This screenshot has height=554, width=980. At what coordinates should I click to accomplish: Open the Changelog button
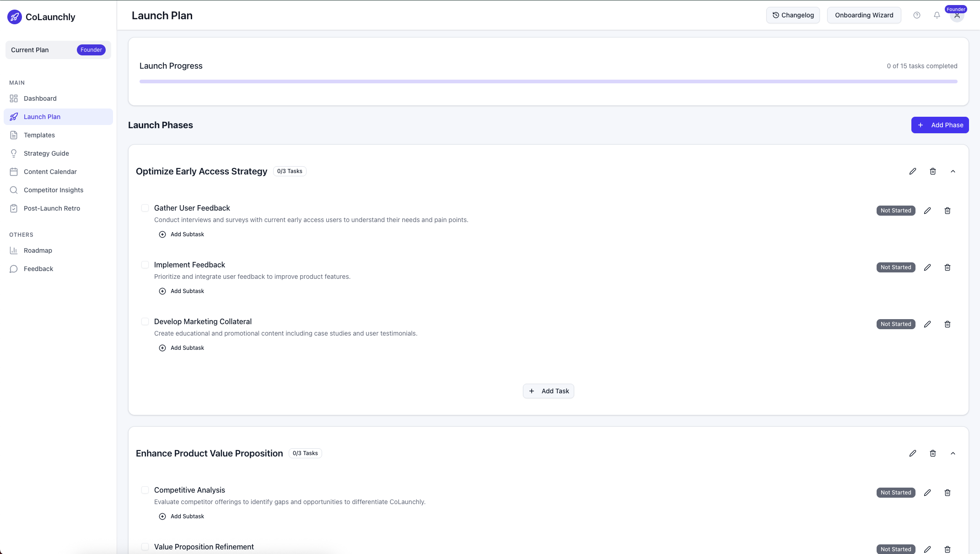pyautogui.click(x=793, y=15)
